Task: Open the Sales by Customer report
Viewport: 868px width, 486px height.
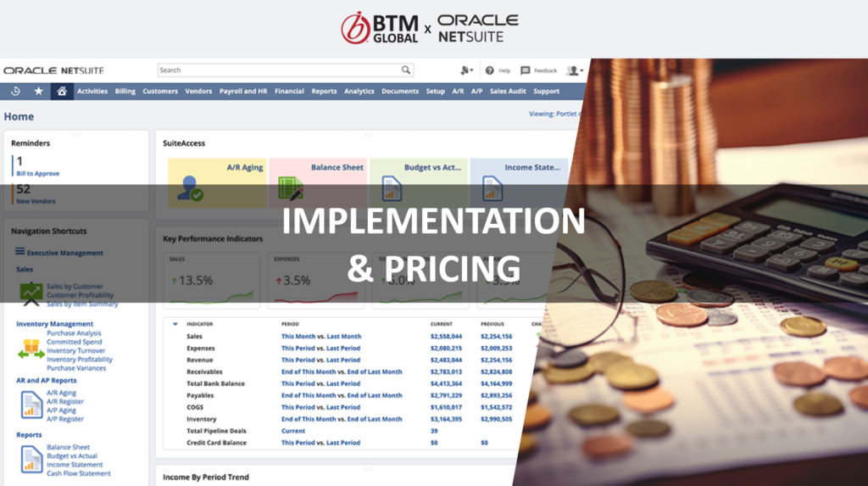Action: [75, 287]
